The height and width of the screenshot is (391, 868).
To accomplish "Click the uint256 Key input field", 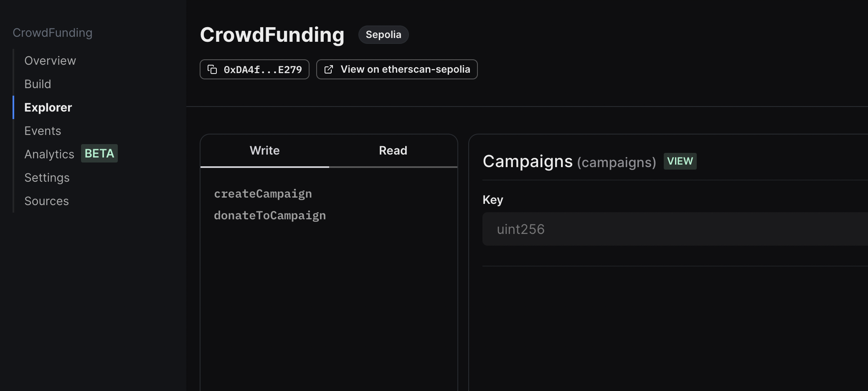I will [x=668, y=229].
